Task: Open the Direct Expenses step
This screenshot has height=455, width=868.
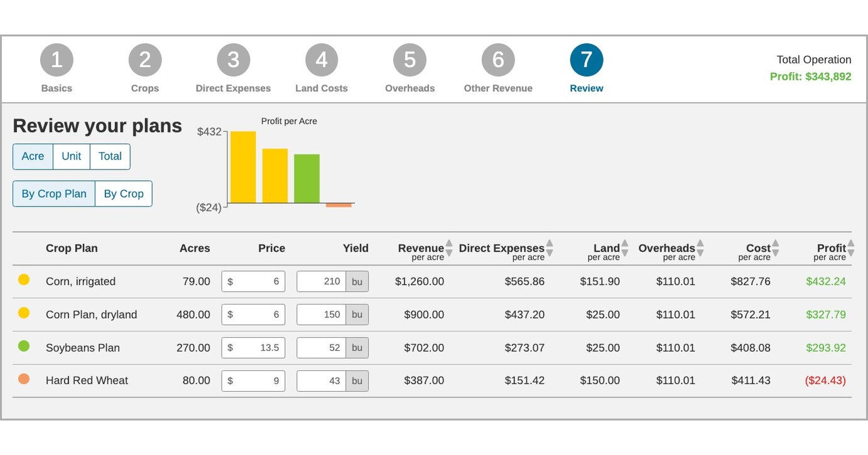Action: 233,58
